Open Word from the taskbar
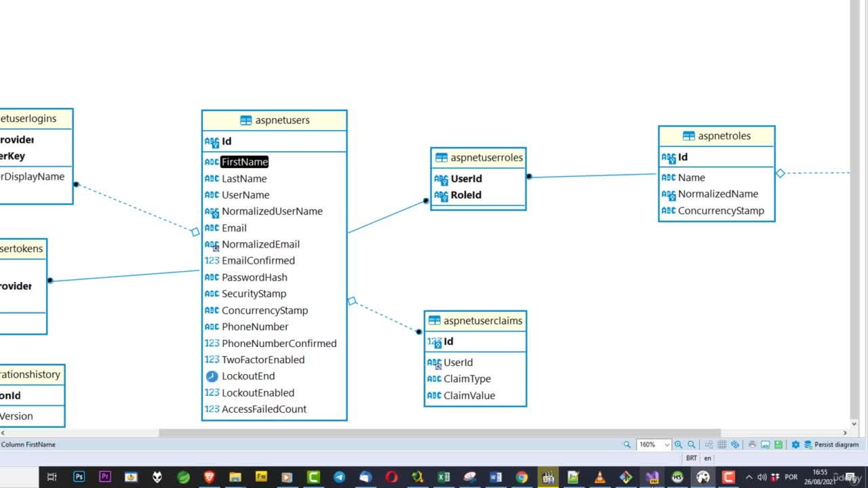This screenshot has height=488, width=868. pyautogui.click(x=496, y=477)
